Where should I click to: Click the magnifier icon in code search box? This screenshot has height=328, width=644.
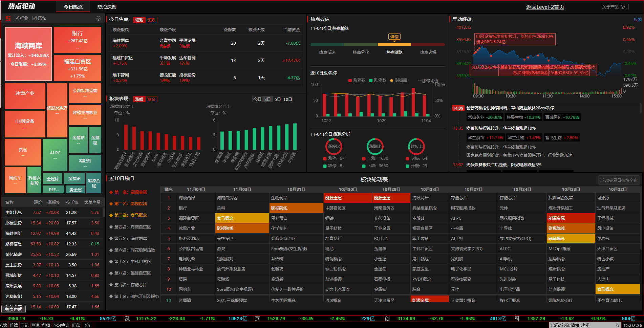pos(618,325)
